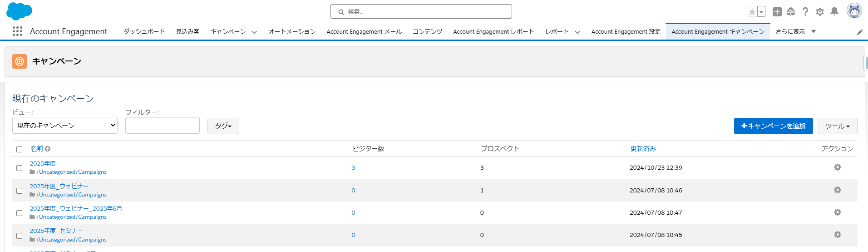Open the help question mark icon
The image size is (868, 252).
point(805,12)
